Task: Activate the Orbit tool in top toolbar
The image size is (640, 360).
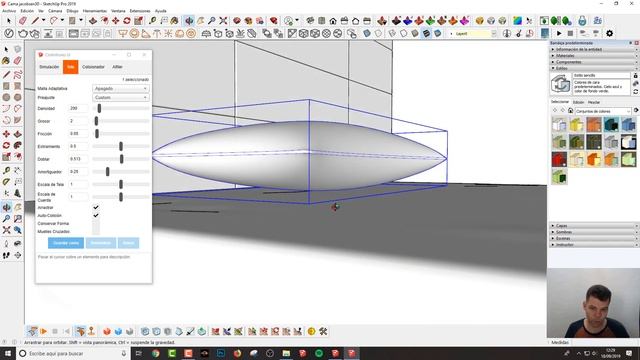Action: pyautogui.click(x=189, y=20)
